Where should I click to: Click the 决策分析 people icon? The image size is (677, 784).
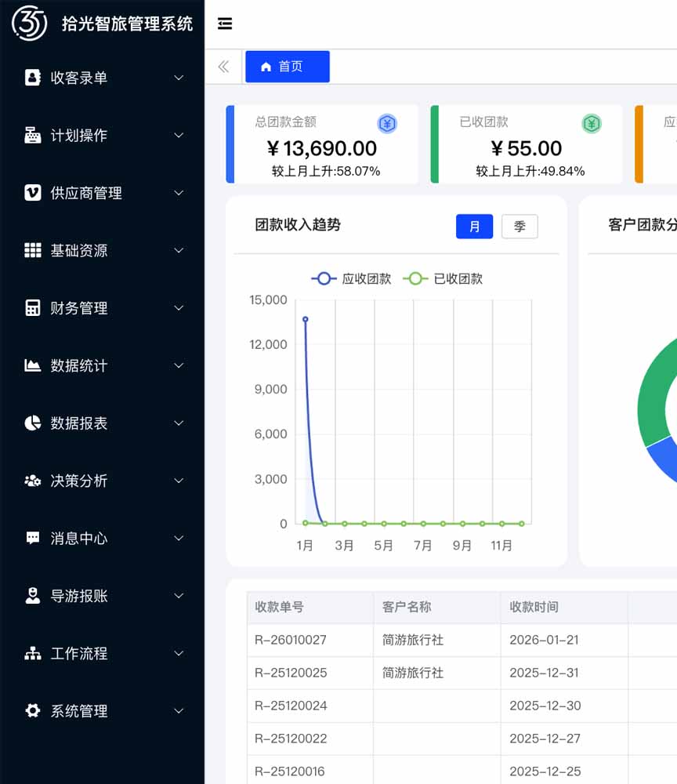pos(32,481)
